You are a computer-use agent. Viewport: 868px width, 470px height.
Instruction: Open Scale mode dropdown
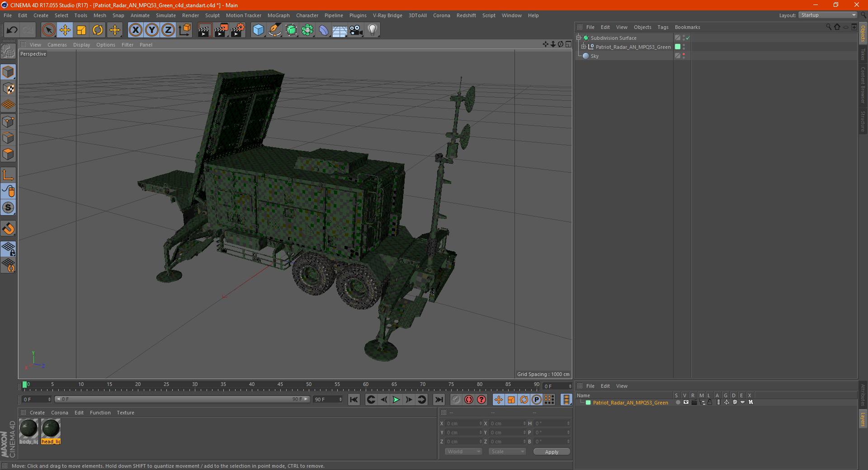tap(507, 451)
